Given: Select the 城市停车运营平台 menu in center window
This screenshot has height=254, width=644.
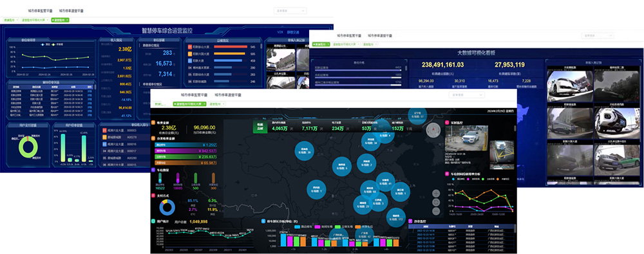Looking at the screenshot, I should pos(228,95).
